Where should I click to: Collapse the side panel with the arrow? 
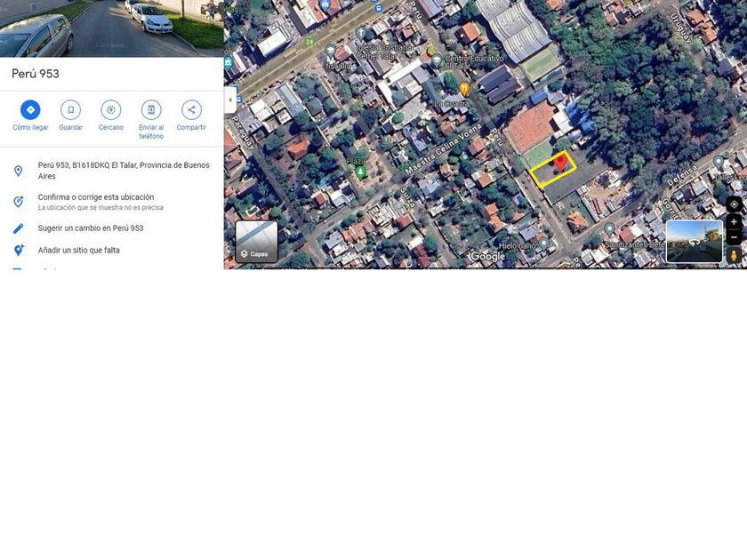[x=230, y=100]
